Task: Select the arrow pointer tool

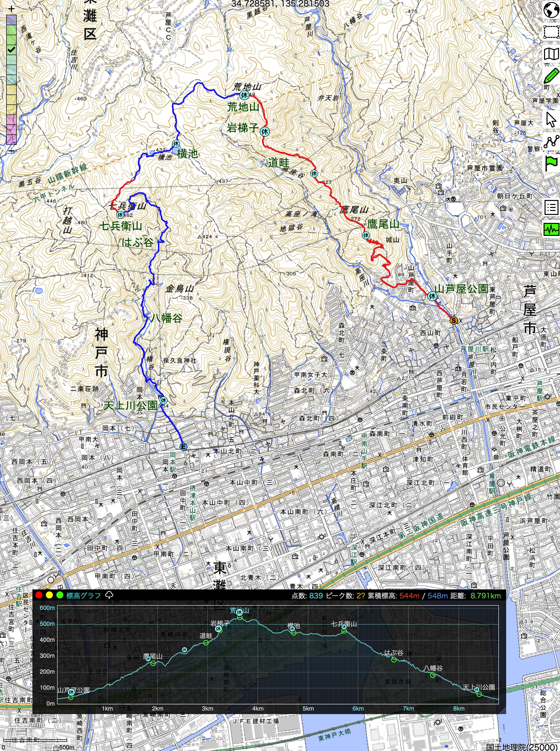Action: pos(551,119)
